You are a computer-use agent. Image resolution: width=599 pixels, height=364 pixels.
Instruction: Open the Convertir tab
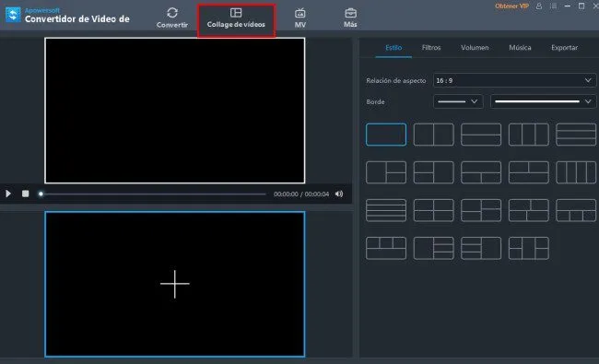[172, 18]
